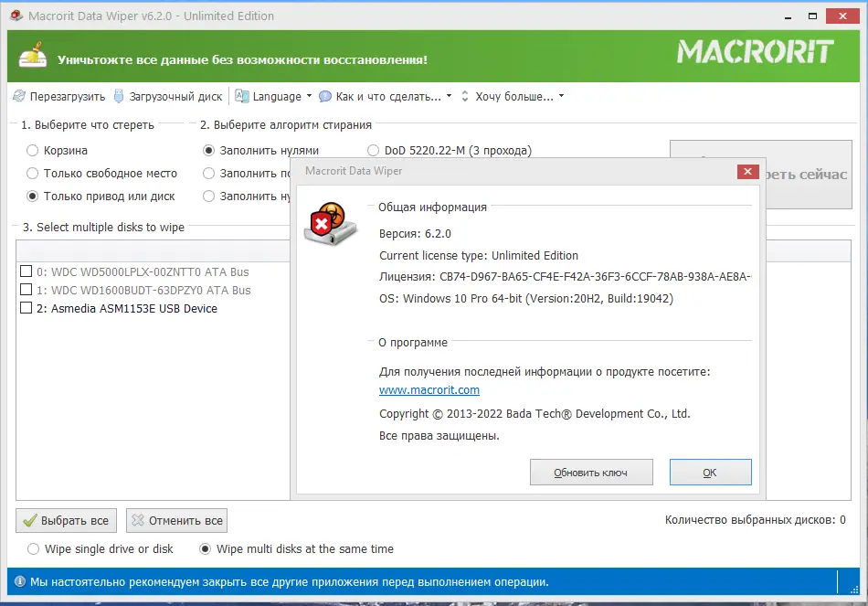
Task: Click Количество выбранных дисков: 0 text
Action: click(x=755, y=519)
